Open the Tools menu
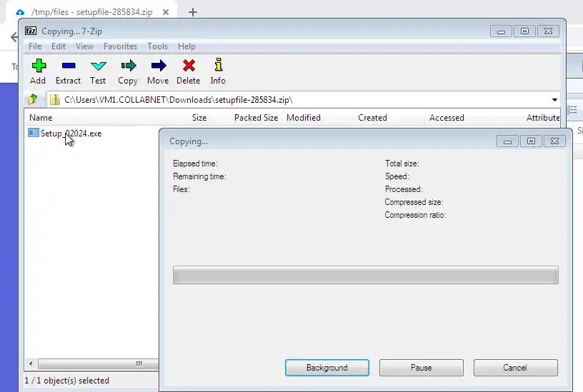The height and width of the screenshot is (392, 583). click(158, 46)
